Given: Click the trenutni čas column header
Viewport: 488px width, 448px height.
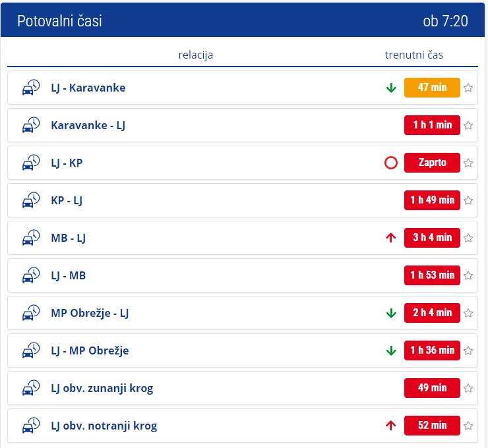Looking at the screenshot, I should click(414, 55).
